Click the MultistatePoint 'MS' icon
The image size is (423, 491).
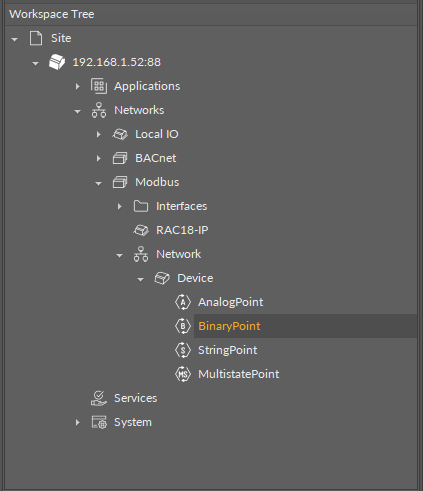click(x=183, y=374)
